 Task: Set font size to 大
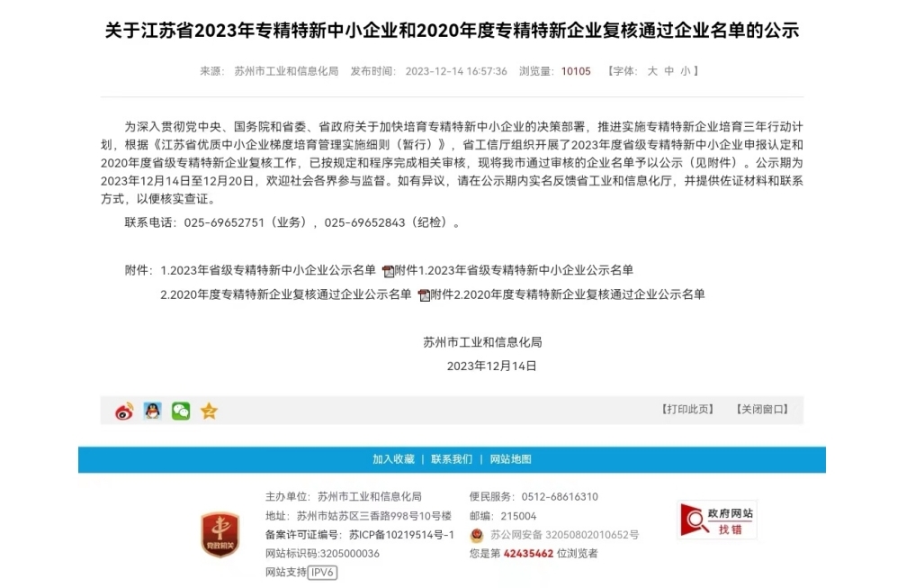click(x=652, y=71)
